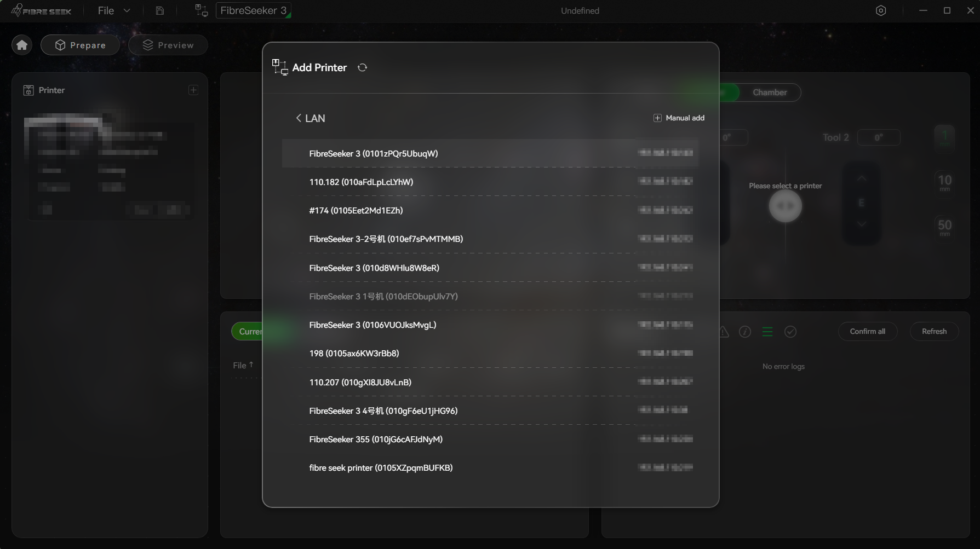Click the Tool 2 temperature field

point(879,137)
